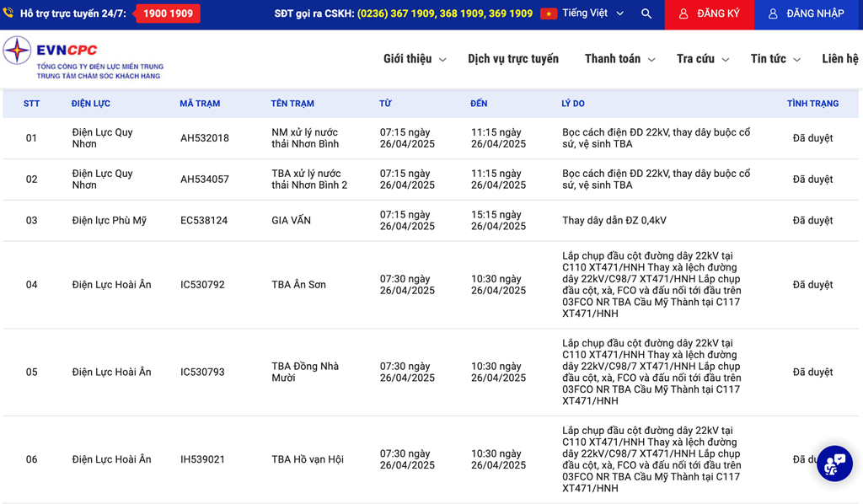This screenshot has height=504, width=863.
Task: Click the ĐẾN column header
Action: pos(479,104)
